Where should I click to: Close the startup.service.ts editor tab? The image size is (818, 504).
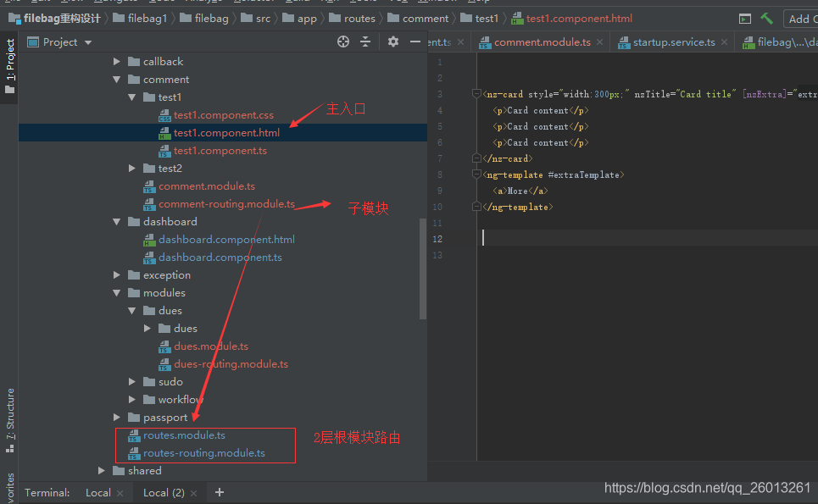pos(724,42)
